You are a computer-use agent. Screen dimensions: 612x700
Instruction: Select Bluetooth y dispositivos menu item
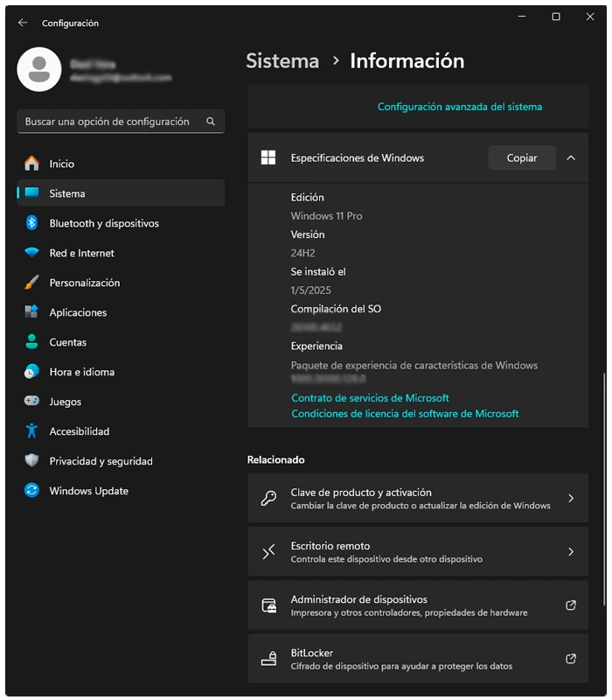tap(121, 223)
